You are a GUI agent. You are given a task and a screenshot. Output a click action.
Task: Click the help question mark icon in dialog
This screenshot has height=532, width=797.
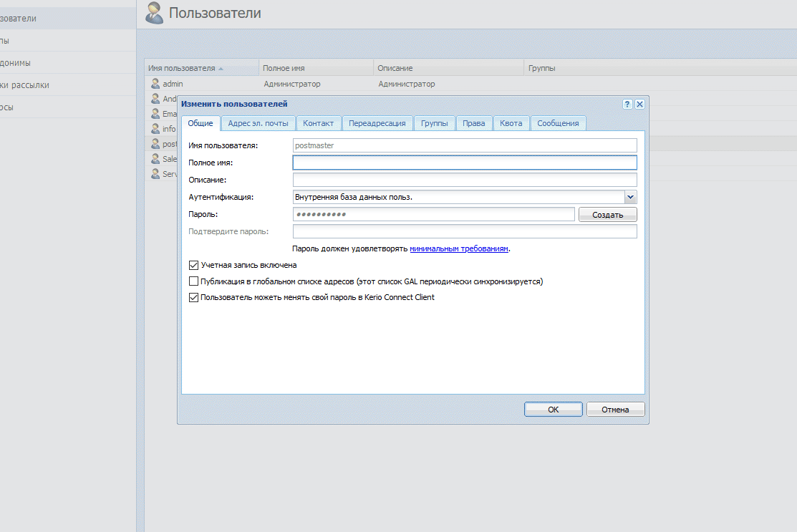coord(627,104)
